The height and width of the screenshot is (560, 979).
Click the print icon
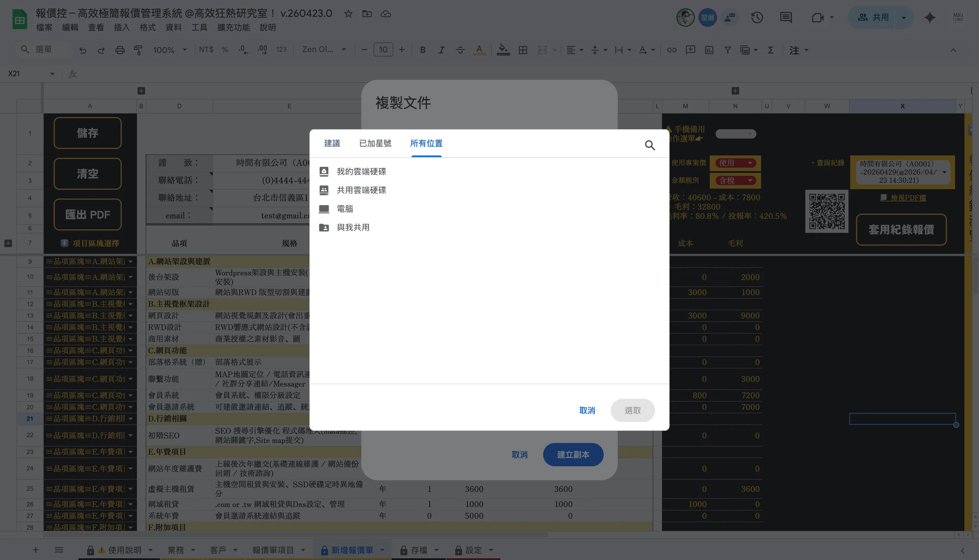[120, 50]
